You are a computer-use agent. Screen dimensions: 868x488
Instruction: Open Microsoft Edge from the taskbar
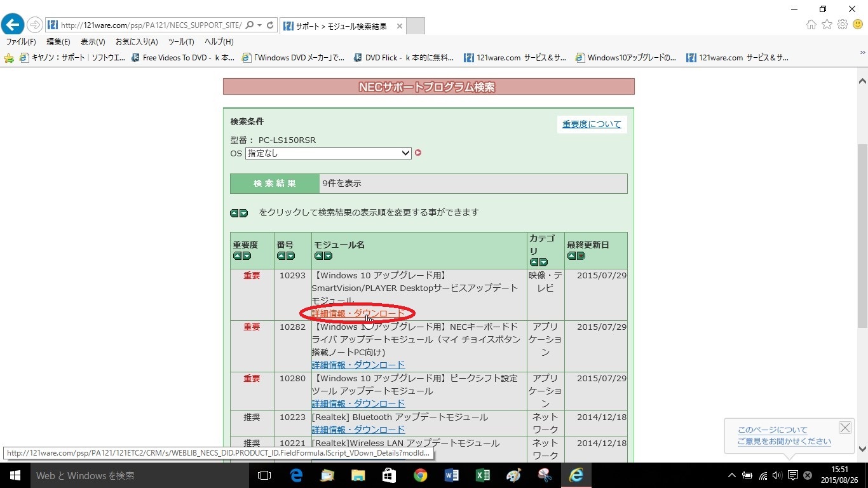[296, 475]
